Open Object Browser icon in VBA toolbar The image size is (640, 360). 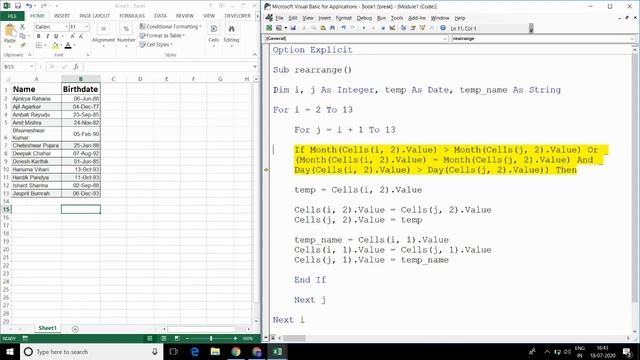point(422,28)
